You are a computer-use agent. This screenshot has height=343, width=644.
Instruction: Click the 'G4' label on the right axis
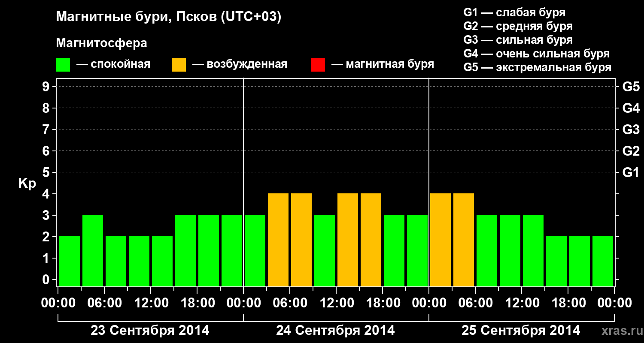pos(631,108)
